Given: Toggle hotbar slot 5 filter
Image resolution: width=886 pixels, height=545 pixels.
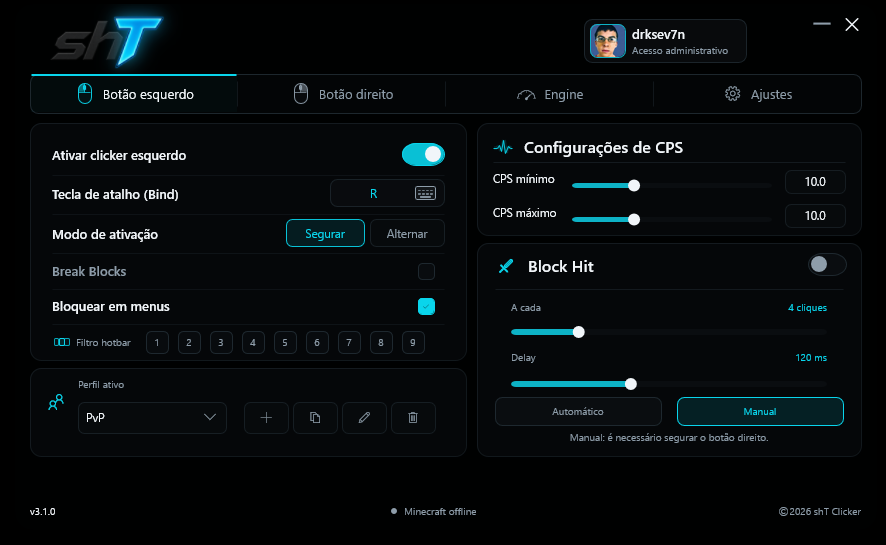Looking at the screenshot, I should (x=285, y=342).
